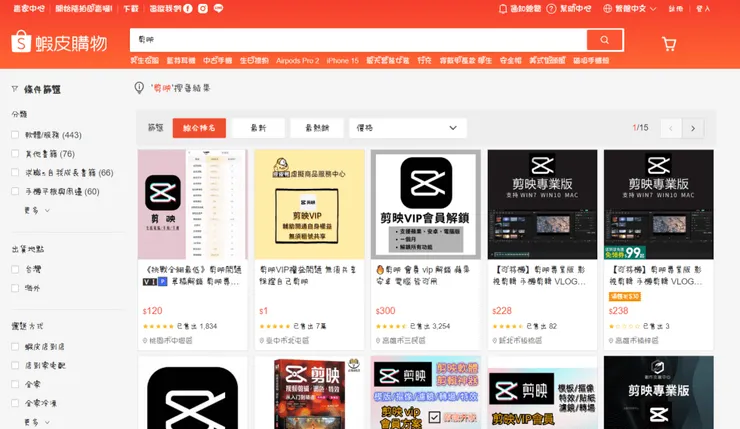Image resolution: width=740 pixels, height=429 pixels.
Task: Click the Airpods Pro 2 suggested search
Action: (x=297, y=60)
